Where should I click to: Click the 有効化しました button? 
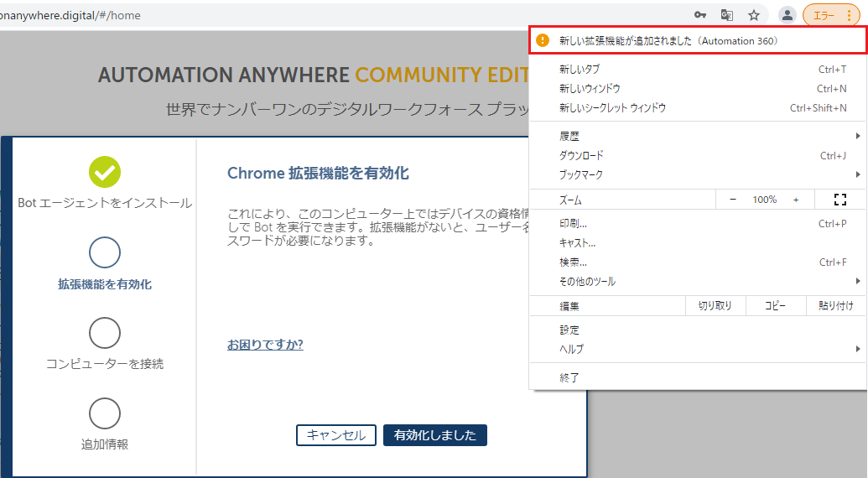click(x=435, y=435)
